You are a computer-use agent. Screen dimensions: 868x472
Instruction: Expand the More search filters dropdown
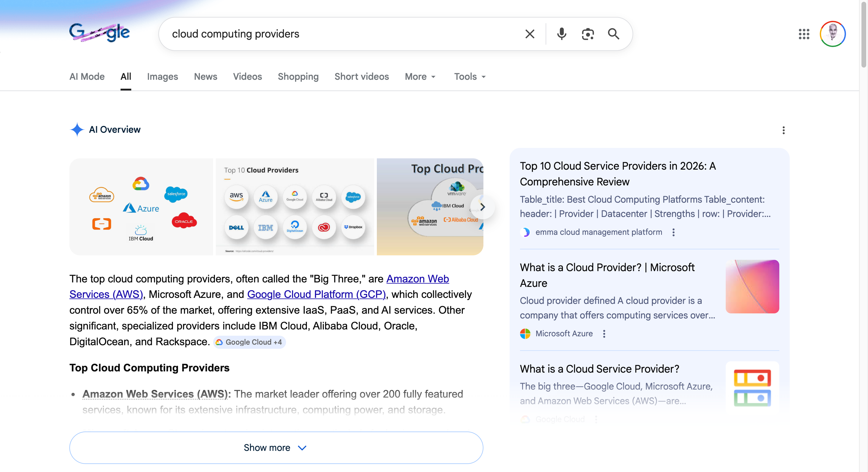click(420, 77)
